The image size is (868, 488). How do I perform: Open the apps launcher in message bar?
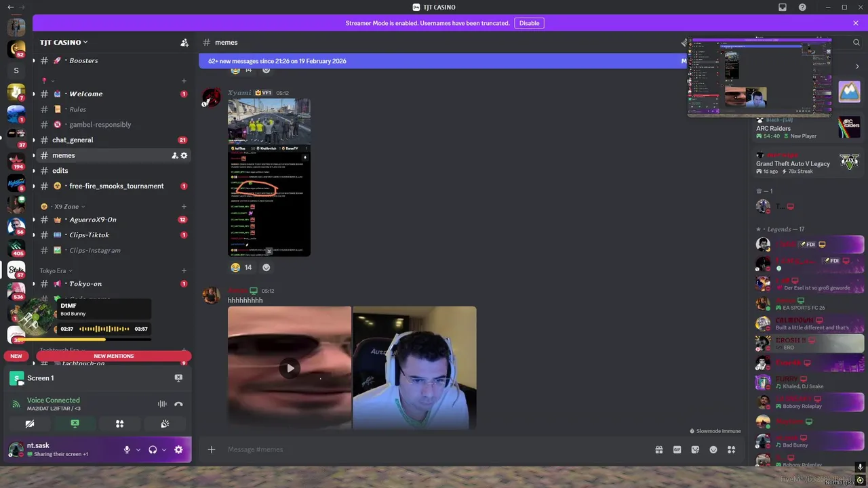[731, 449]
